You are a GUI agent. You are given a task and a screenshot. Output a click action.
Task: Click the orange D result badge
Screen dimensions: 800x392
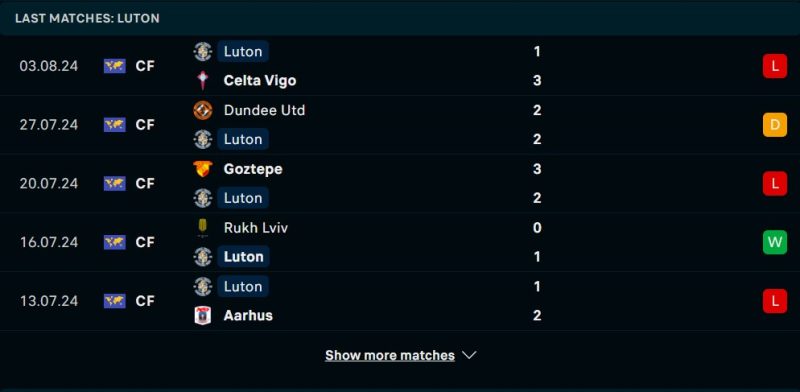click(x=774, y=125)
